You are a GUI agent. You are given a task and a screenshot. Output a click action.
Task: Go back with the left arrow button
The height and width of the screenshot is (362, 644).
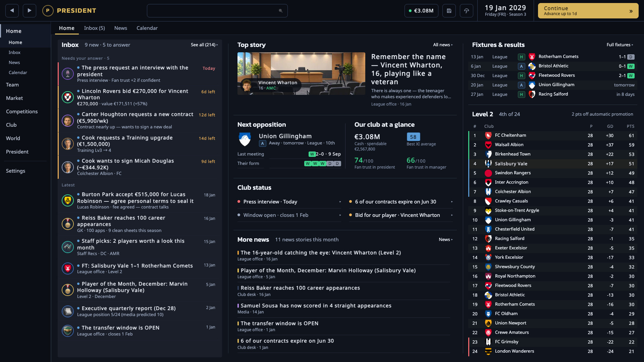tap(12, 11)
